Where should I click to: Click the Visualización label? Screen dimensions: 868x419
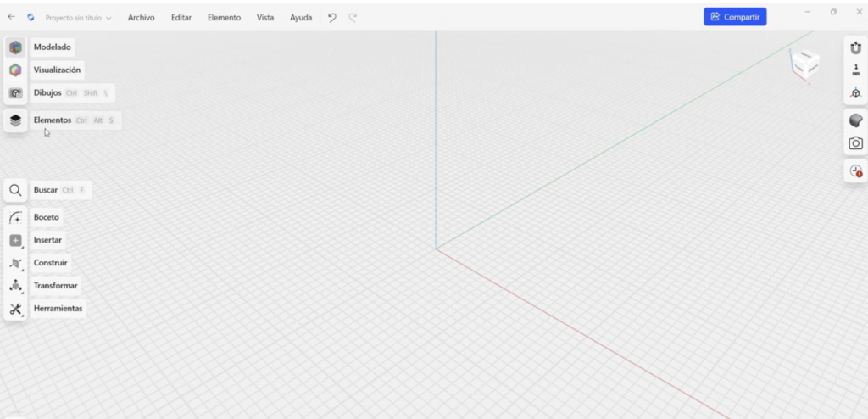(x=57, y=70)
